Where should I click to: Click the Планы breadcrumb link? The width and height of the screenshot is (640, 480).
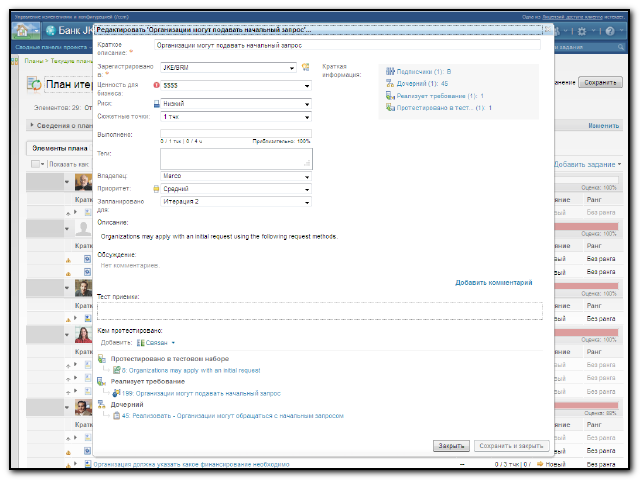coord(34,61)
